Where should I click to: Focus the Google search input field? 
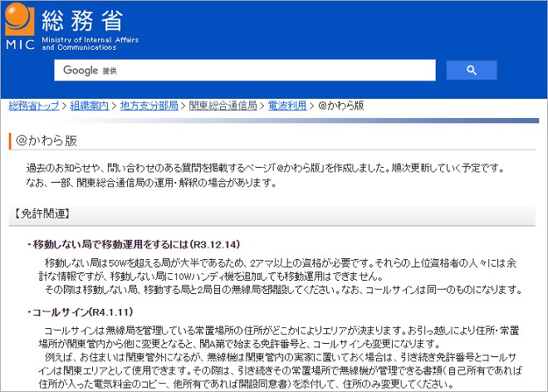click(245, 71)
